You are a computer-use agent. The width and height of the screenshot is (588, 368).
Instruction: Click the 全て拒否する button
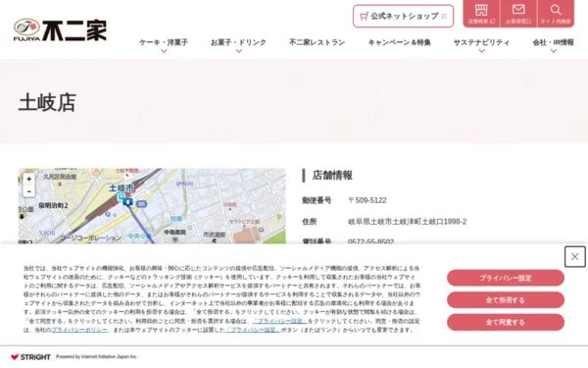coord(506,300)
